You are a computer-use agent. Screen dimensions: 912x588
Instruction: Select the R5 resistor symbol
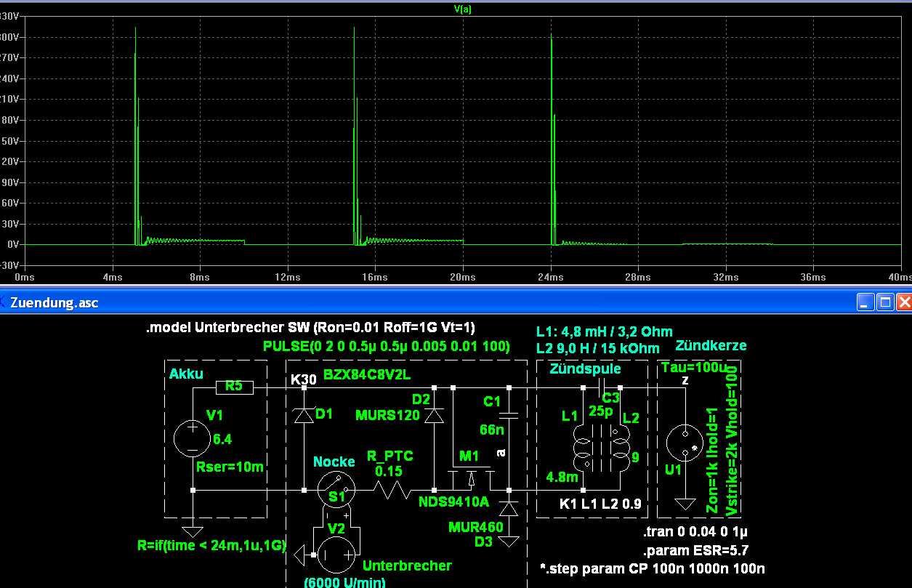[233, 387]
